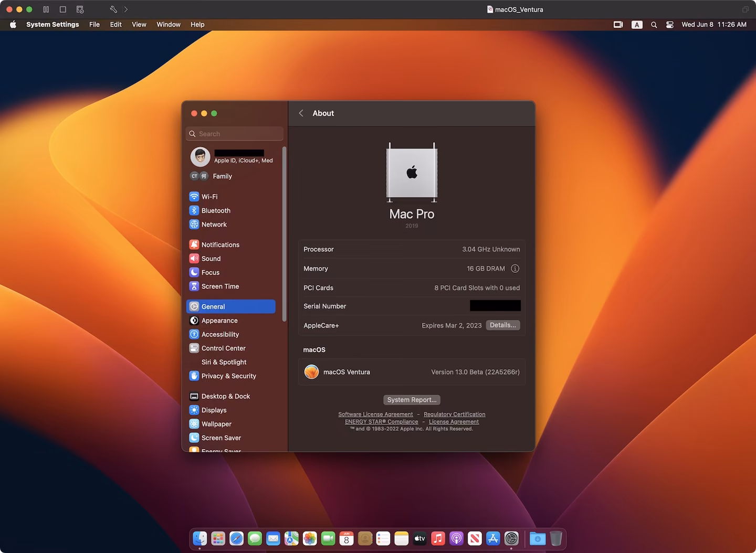Open Spotlight search in menu bar
The height and width of the screenshot is (553, 756).
tap(654, 25)
